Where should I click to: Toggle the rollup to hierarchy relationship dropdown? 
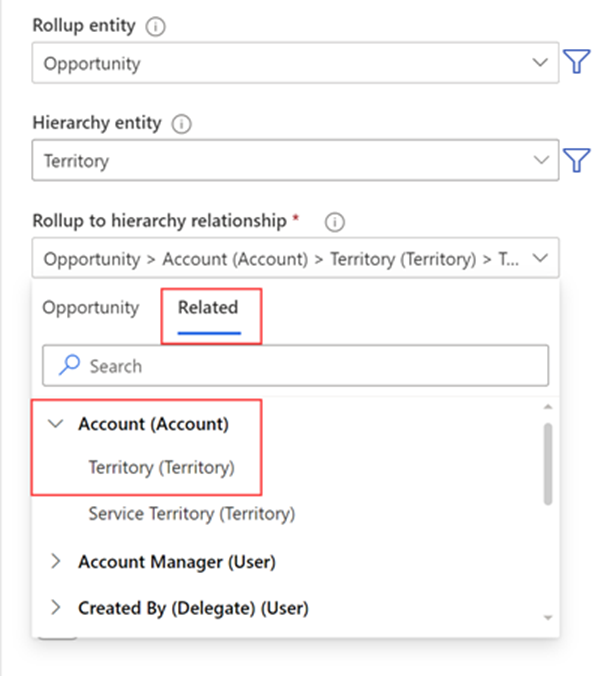point(541,258)
